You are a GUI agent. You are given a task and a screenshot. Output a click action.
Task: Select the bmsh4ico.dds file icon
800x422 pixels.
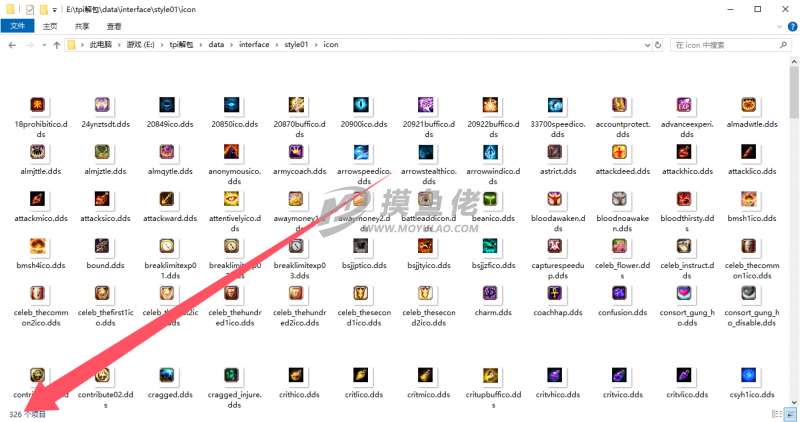[x=38, y=246]
